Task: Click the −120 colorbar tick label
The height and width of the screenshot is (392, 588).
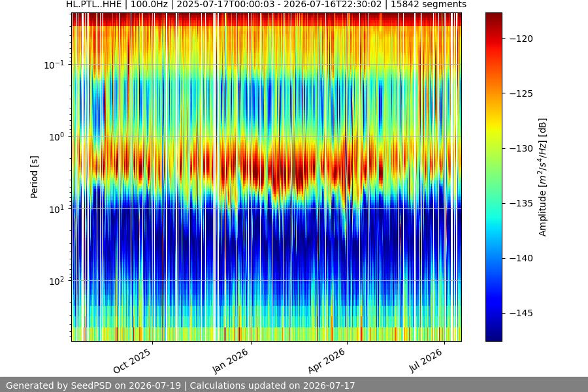Action: click(521, 39)
